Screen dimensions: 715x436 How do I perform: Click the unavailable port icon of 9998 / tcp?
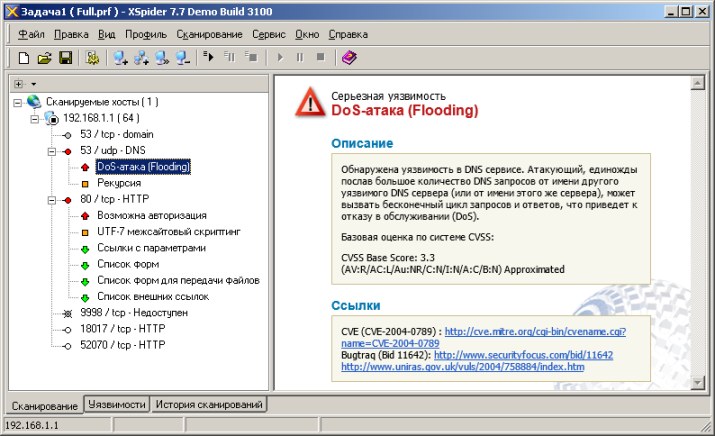point(67,313)
